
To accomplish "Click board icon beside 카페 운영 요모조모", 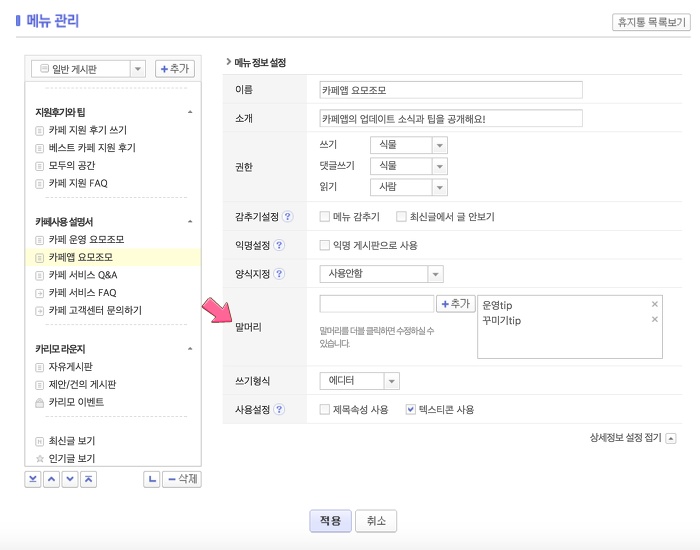I will pyautogui.click(x=39, y=240).
